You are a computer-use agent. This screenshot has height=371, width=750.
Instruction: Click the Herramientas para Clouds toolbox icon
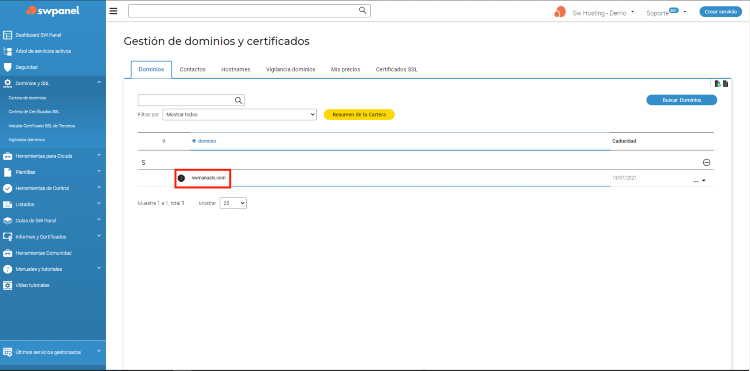7,156
